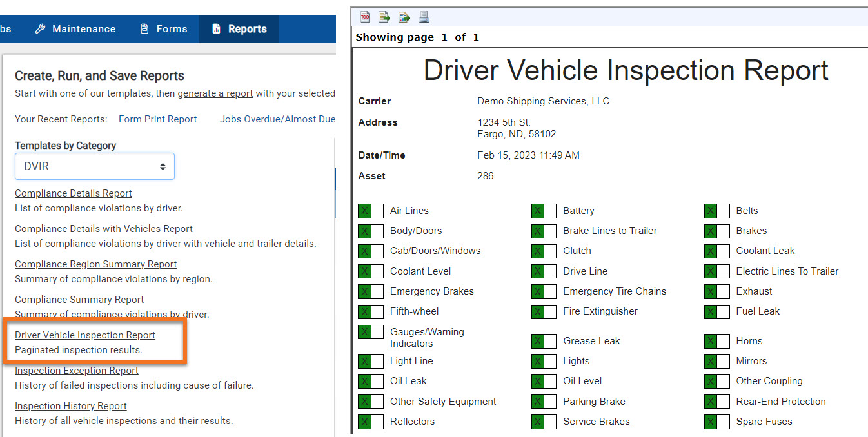Screen dimensions: 868x437
Task: Click the Coolant Level checkbox
Action: 371,271
